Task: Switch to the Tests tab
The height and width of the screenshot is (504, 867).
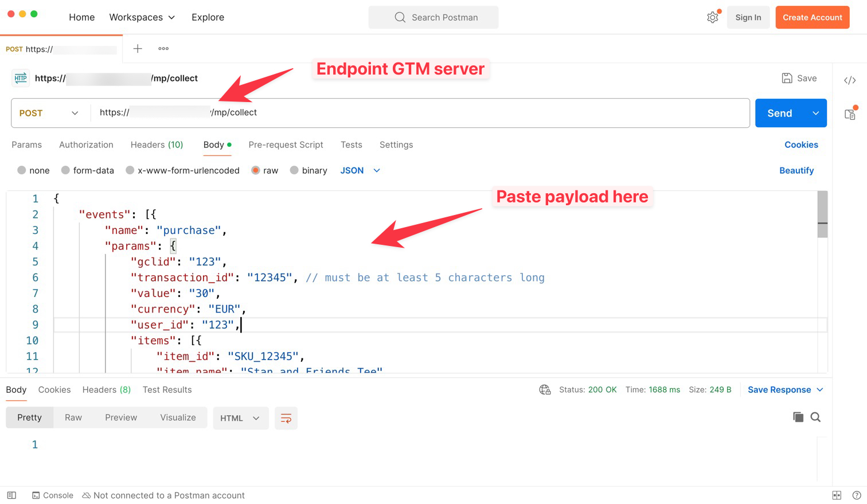Action: tap(352, 144)
